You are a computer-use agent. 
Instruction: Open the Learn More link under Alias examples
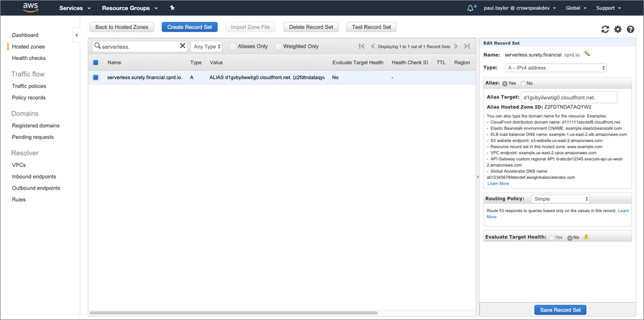tap(498, 183)
